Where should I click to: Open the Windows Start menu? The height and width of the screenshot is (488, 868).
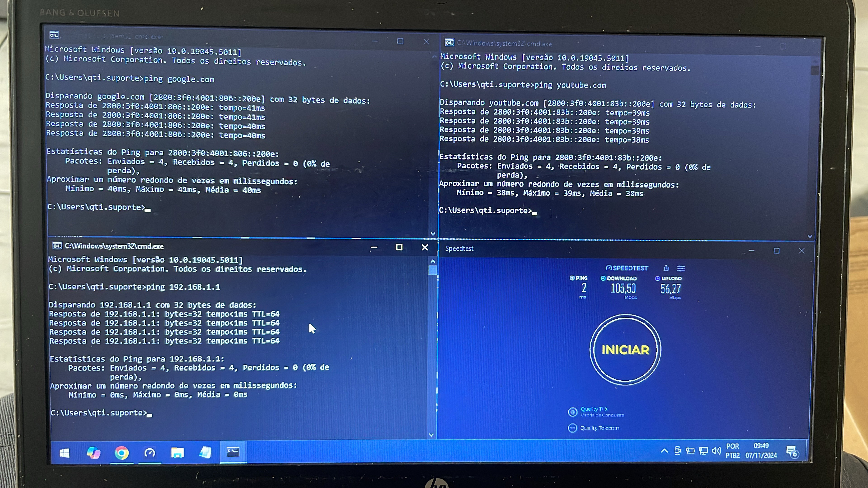coord(65,453)
